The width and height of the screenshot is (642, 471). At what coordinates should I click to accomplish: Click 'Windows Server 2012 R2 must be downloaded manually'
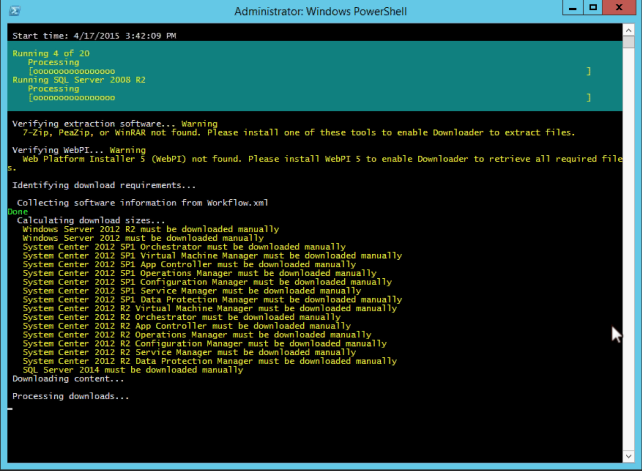tap(151, 229)
